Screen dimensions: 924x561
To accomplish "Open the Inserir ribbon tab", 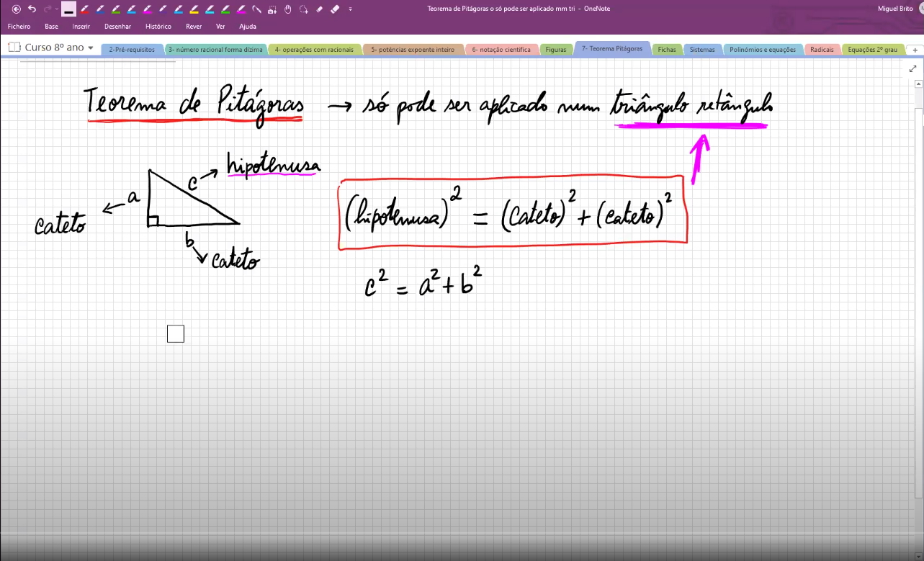I will coord(81,27).
